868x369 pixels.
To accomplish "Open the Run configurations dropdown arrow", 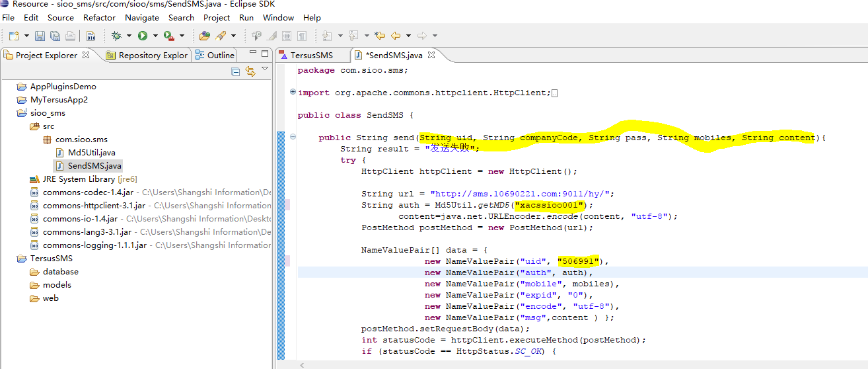I will pyautogui.click(x=155, y=36).
